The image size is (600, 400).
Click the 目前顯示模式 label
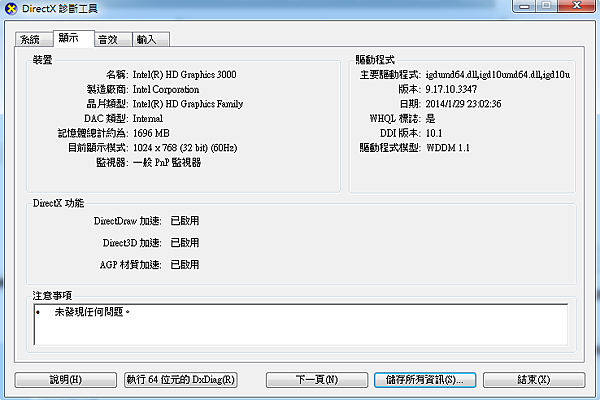98,148
